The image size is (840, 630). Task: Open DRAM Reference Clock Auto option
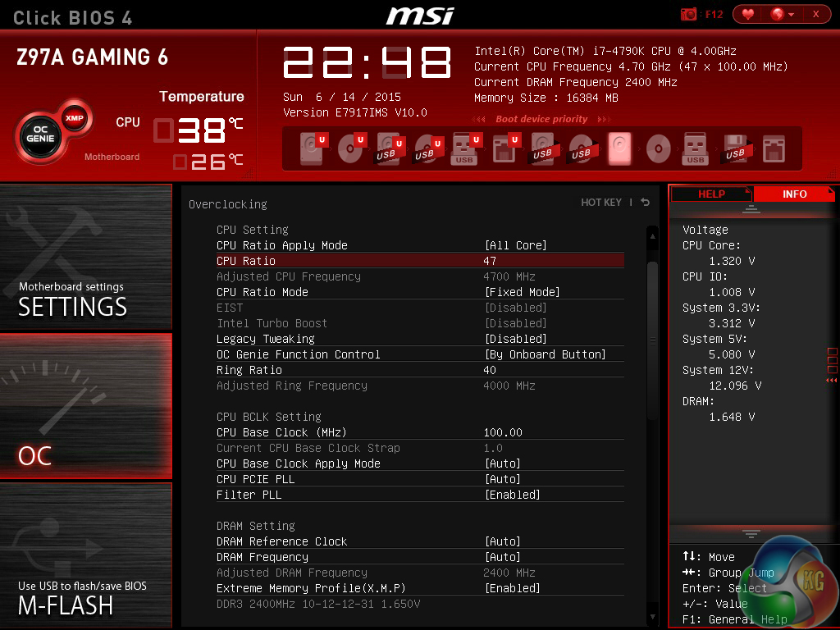503,541
